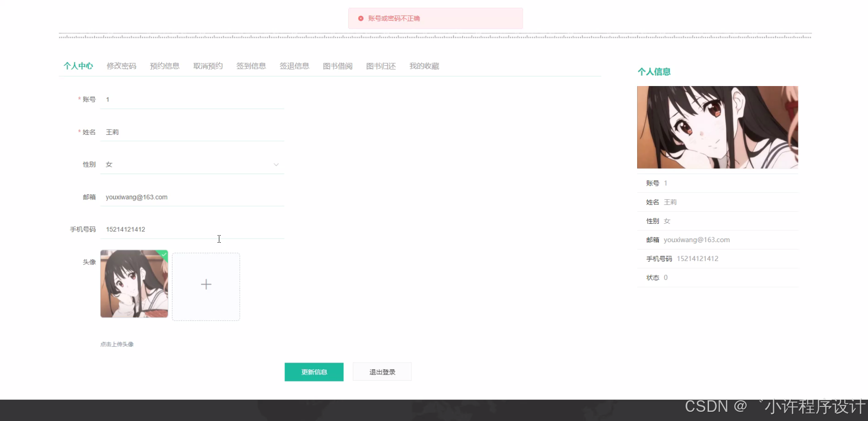Expand the 性别 dropdown
The image size is (868, 421).
coord(192,164)
